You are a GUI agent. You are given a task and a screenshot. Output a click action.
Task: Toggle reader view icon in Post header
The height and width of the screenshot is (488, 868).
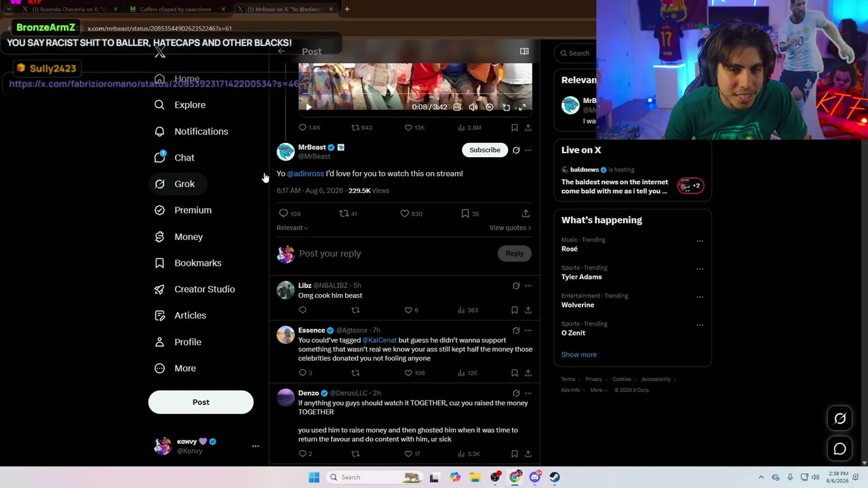[524, 52]
